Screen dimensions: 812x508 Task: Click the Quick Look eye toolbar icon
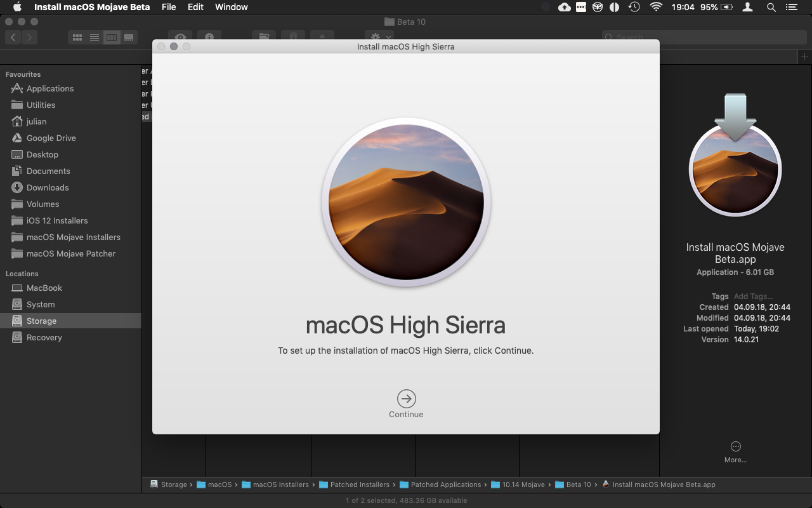pyautogui.click(x=181, y=37)
